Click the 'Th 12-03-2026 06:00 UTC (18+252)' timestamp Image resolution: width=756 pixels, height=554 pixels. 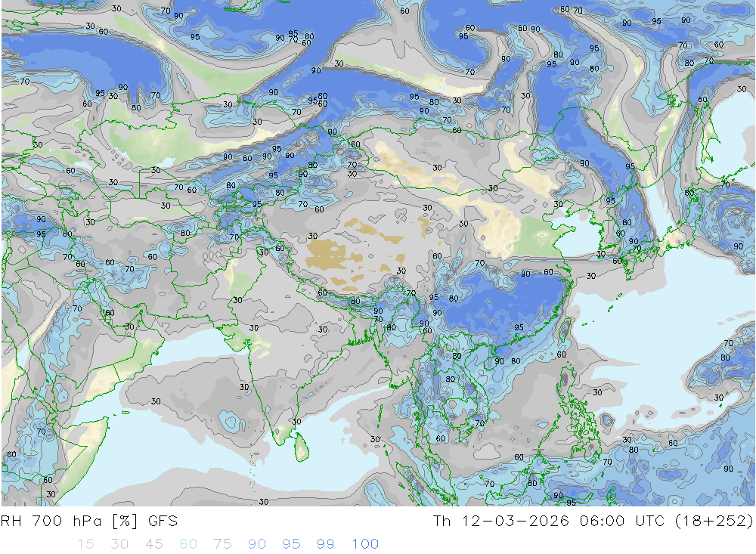[593, 522]
